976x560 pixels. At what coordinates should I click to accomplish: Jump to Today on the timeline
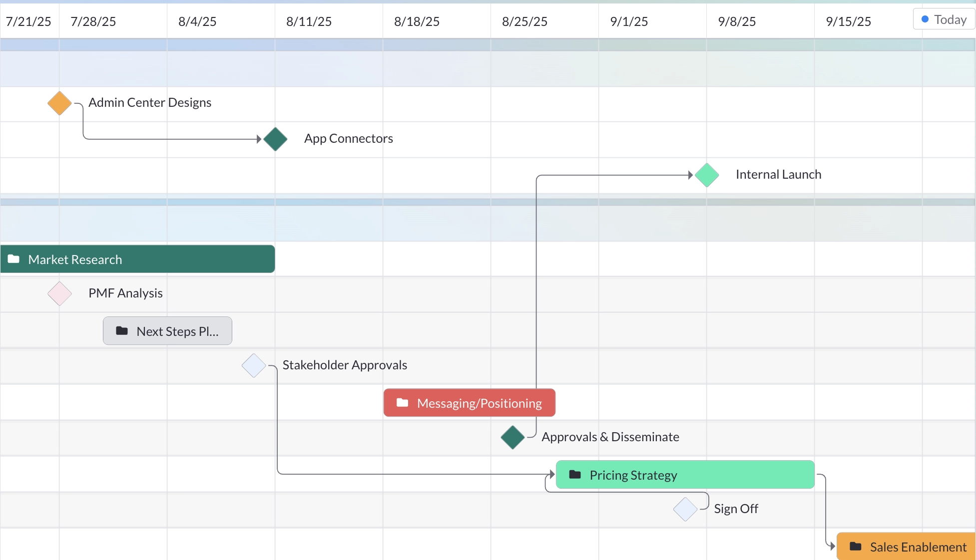[944, 19]
